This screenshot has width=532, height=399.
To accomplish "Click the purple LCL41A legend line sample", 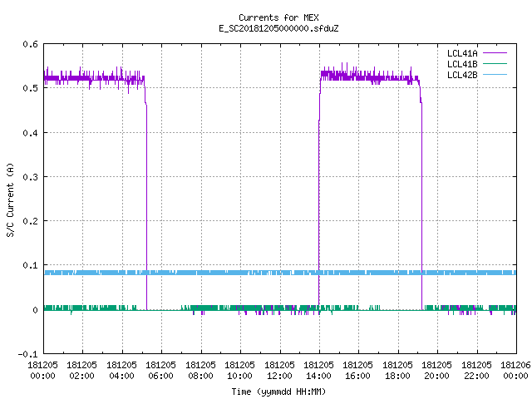I will point(495,53).
